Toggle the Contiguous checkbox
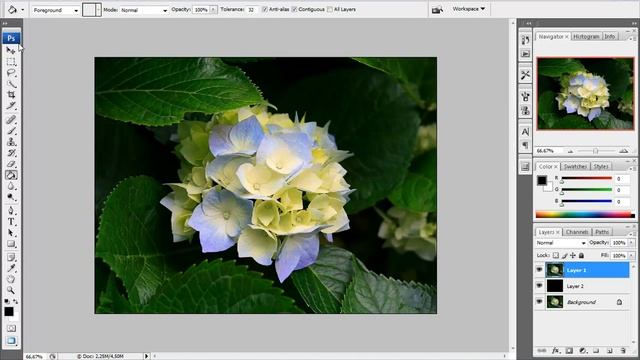 point(294,9)
